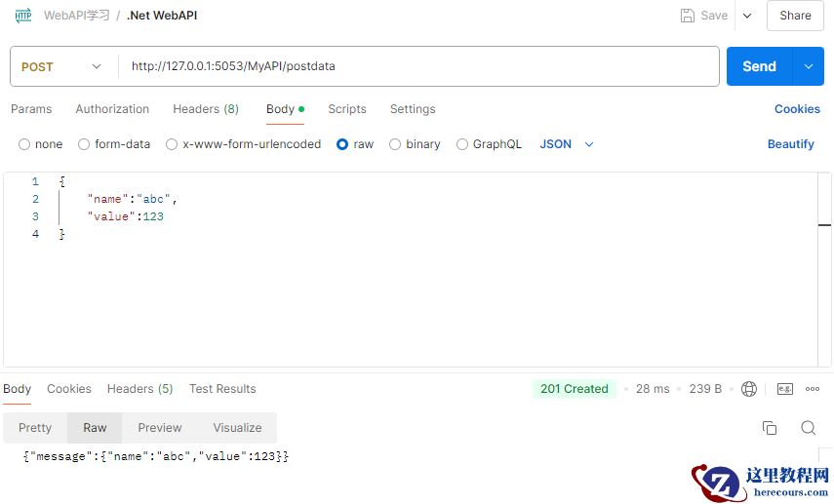Click the HTTP request type icon
This screenshot has width=834, height=504.
pyautogui.click(x=22, y=16)
